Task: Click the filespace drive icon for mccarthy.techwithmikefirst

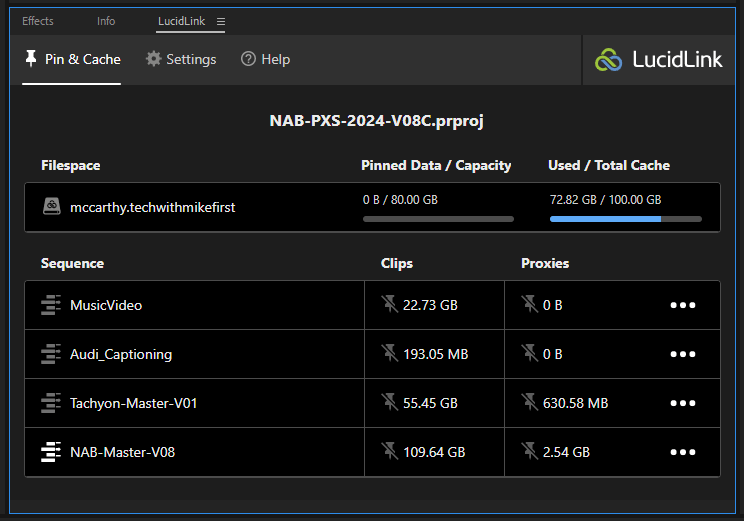Action: point(52,206)
